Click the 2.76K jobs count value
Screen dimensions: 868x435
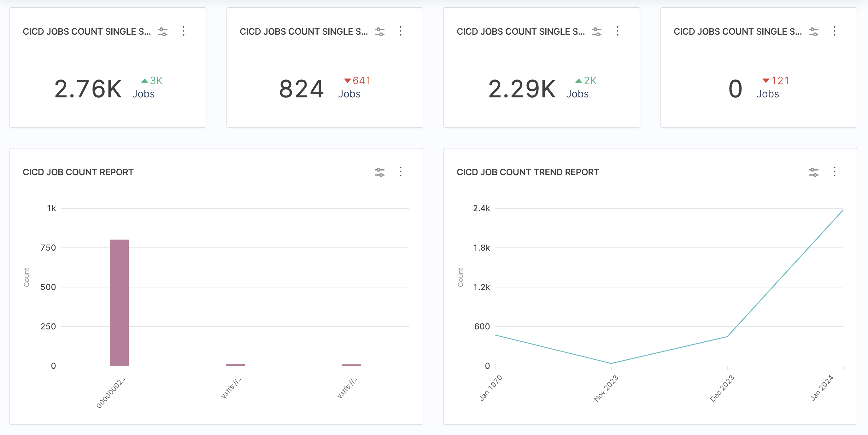click(88, 89)
